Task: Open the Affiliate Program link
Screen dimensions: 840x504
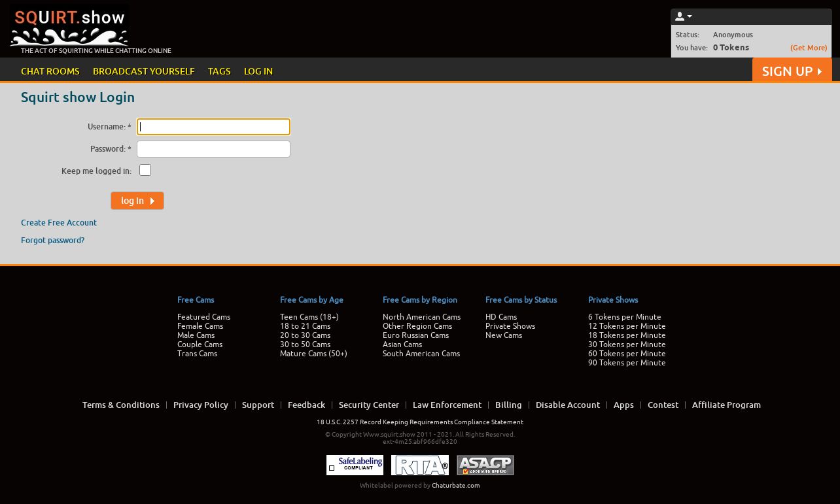Action: 726,405
